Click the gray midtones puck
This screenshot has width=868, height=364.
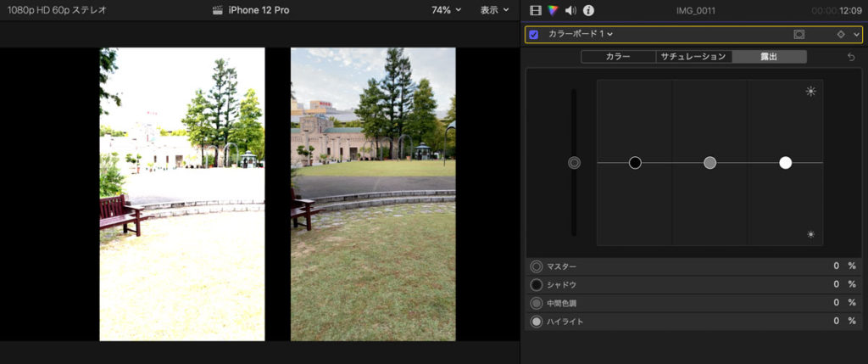coord(709,163)
